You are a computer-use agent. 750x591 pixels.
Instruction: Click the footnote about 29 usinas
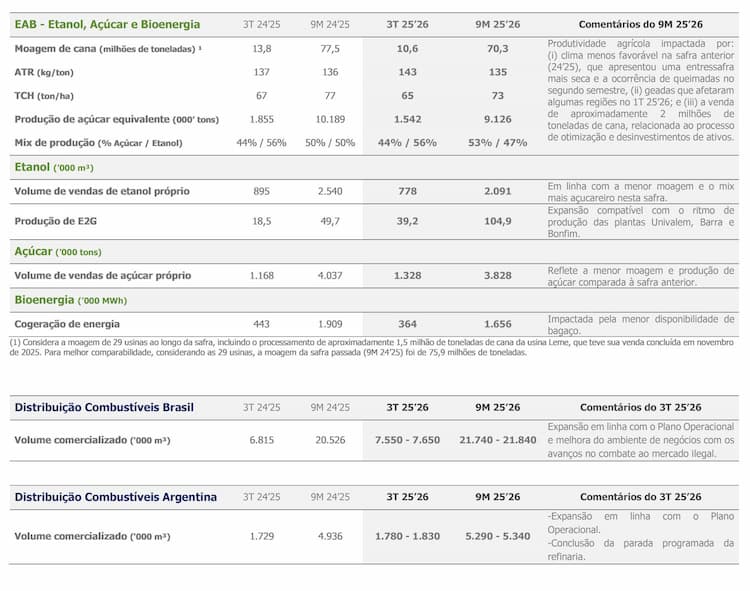click(x=372, y=348)
